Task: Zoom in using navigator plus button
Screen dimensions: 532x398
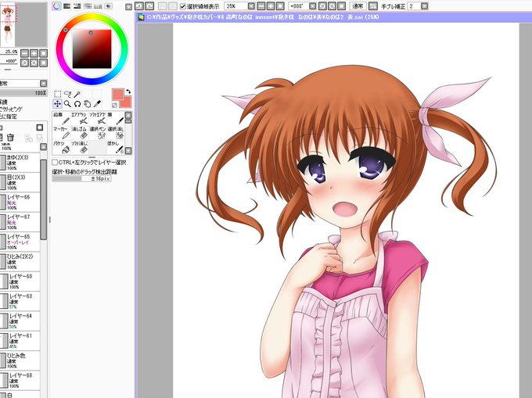Action: pyautogui.click(x=34, y=53)
